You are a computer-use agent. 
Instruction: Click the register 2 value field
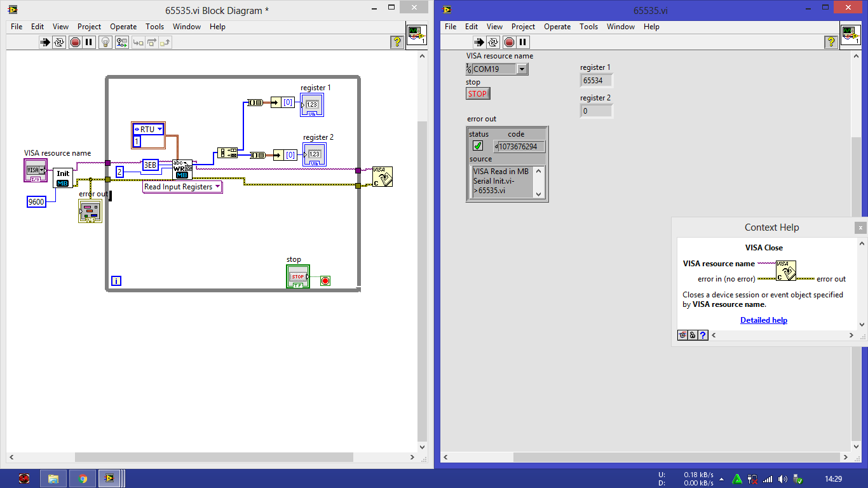tap(596, 111)
